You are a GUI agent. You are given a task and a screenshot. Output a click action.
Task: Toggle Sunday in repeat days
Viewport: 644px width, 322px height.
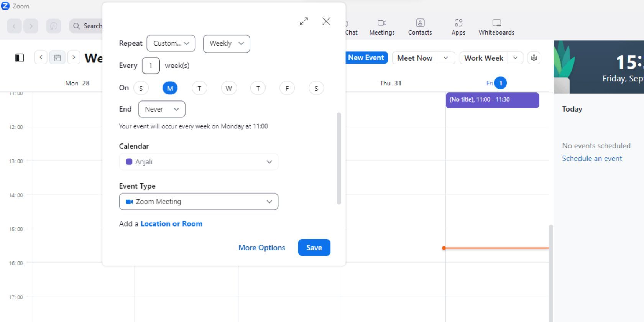click(141, 88)
